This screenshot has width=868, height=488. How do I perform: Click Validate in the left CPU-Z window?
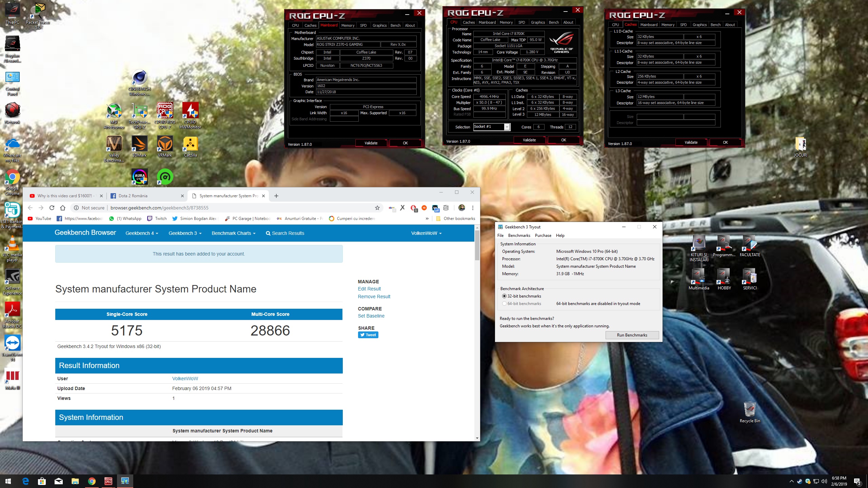point(371,143)
